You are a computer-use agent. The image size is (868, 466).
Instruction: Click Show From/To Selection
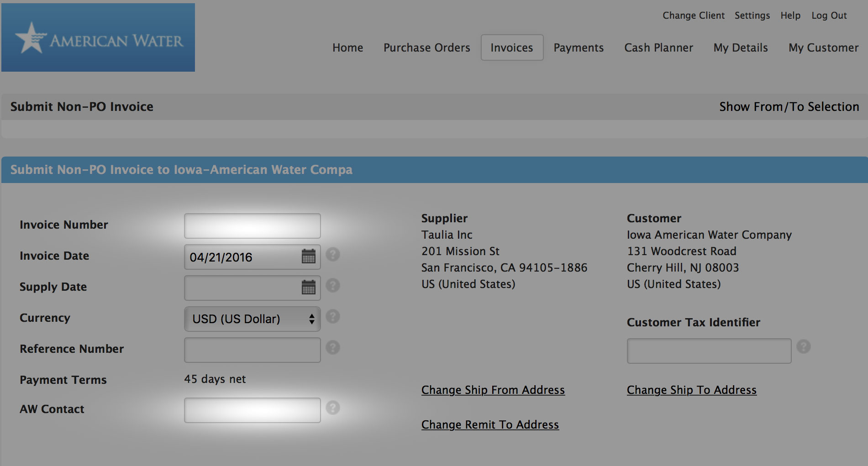tap(789, 106)
